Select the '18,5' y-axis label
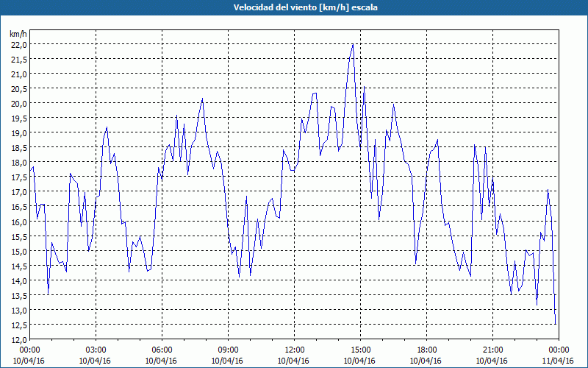This screenshot has height=368, width=588. (19, 148)
